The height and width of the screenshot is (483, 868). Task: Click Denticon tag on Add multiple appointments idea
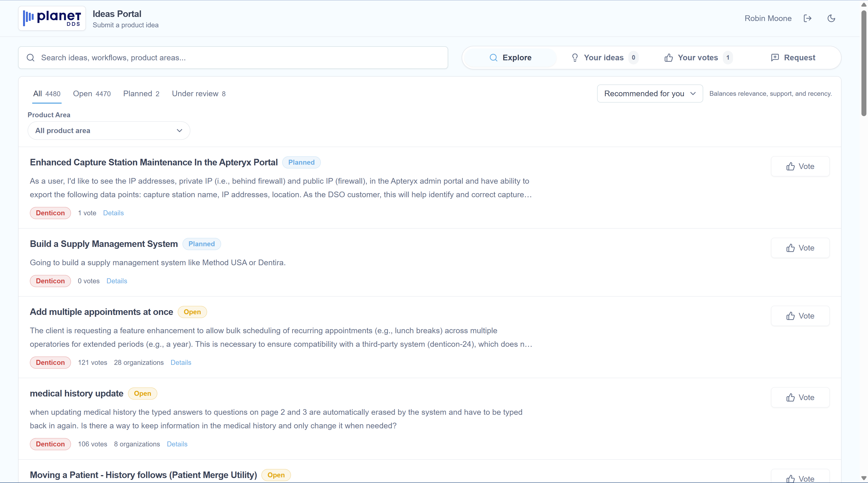50,363
